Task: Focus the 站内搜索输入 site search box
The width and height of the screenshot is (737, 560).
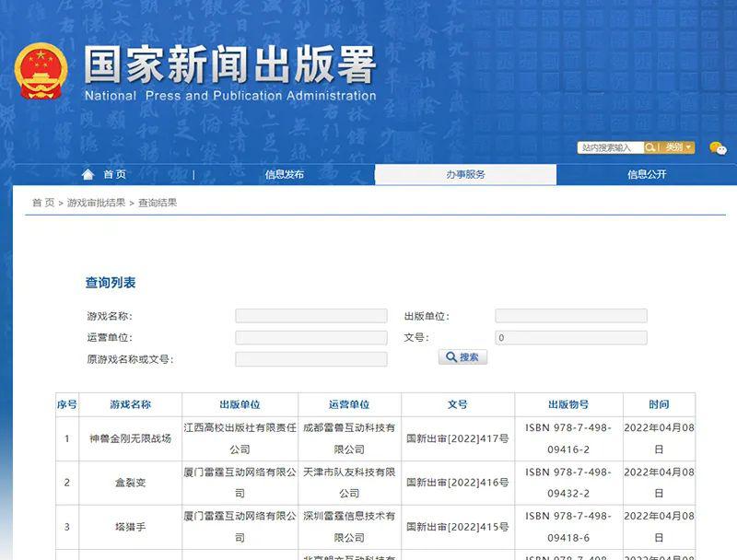Action: pyautogui.click(x=611, y=147)
